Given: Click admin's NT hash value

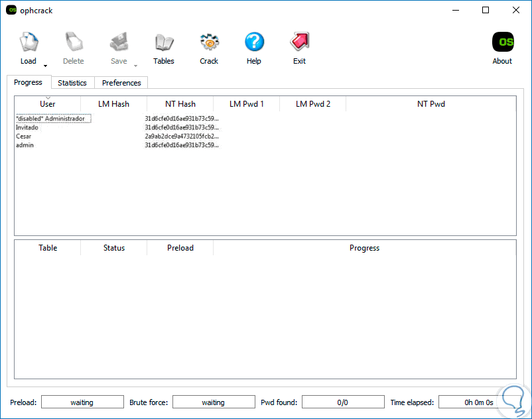Looking at the screenshot, I should click(x=182, y=145).
